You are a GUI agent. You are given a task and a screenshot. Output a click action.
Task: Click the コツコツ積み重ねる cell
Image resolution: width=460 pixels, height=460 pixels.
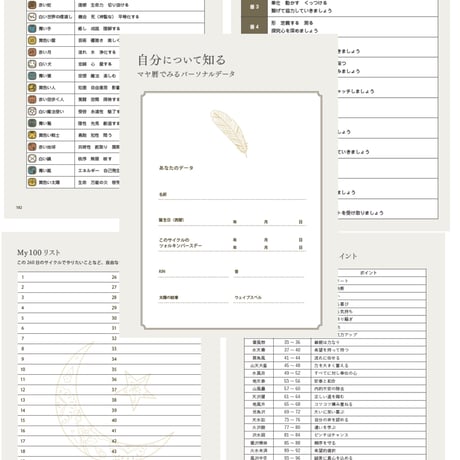point(369,404)
